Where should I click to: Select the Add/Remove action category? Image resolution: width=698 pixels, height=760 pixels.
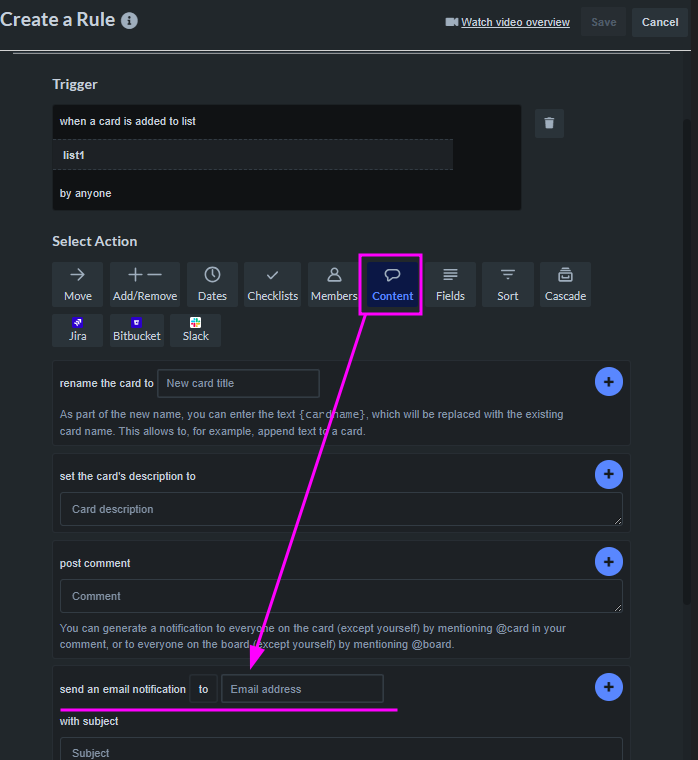pos(145,285)
